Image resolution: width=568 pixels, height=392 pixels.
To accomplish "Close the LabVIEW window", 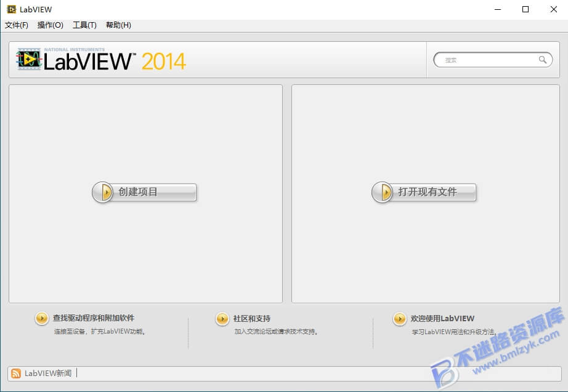I will [x=553, y=9].
